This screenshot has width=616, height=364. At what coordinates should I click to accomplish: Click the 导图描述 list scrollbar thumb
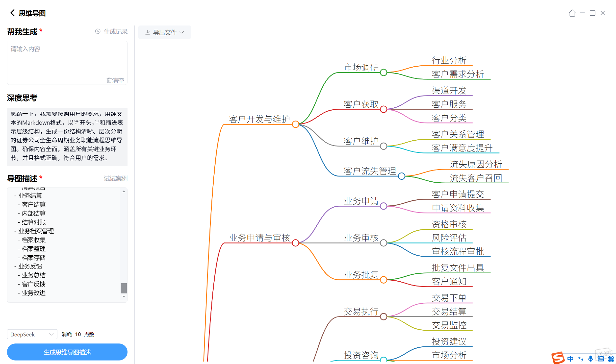[x=124, y=288]
